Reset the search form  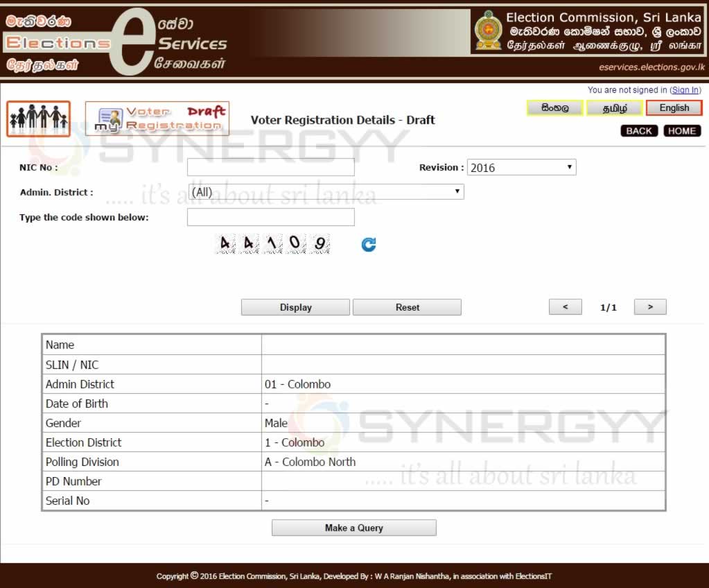click(407, 307)
